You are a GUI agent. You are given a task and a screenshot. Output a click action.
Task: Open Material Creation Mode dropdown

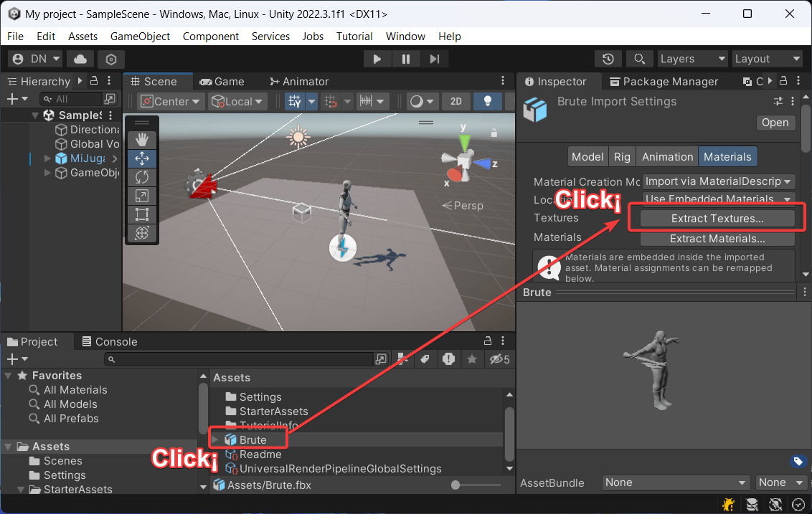tap(718, 181)
